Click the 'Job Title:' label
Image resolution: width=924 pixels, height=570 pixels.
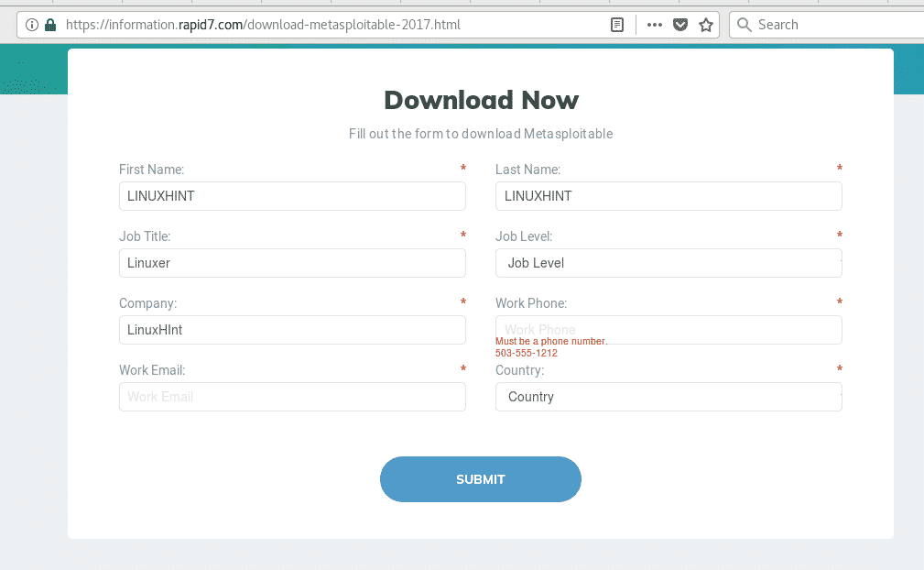(145, 236)
